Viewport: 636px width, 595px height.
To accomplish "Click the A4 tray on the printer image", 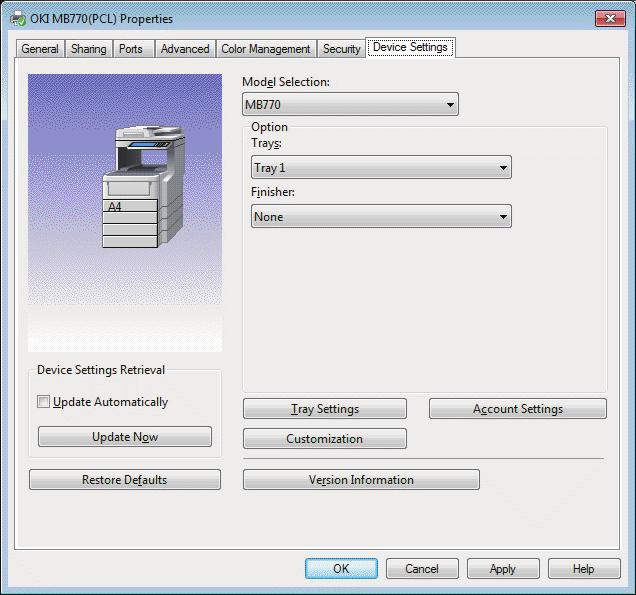I will tap(130, 206).
